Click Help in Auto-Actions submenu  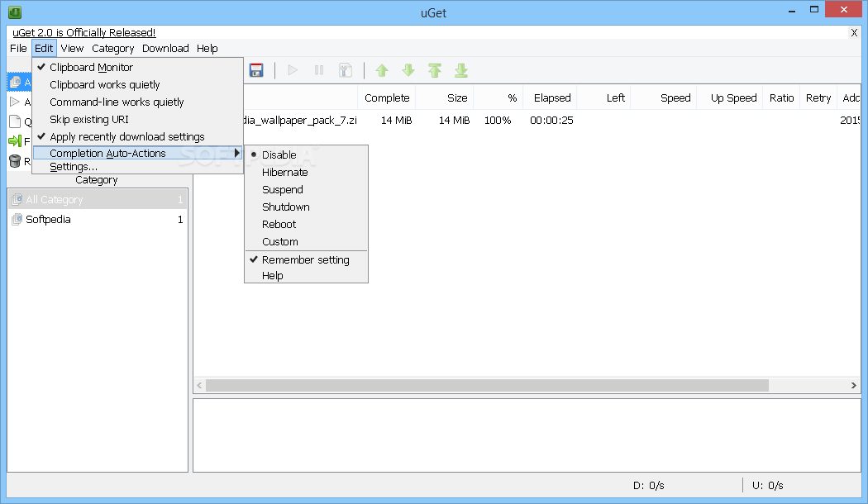click(306, 275)
